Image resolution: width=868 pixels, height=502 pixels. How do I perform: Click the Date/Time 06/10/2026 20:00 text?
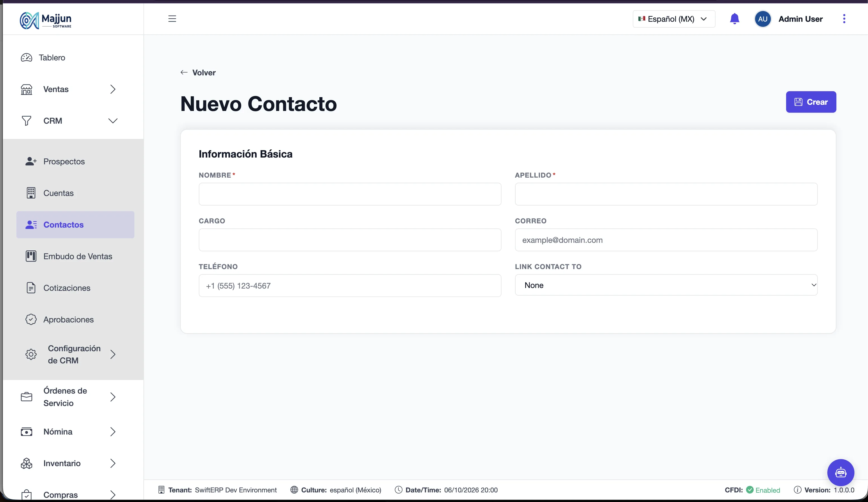pyautogui.click(x=451, y=490)
